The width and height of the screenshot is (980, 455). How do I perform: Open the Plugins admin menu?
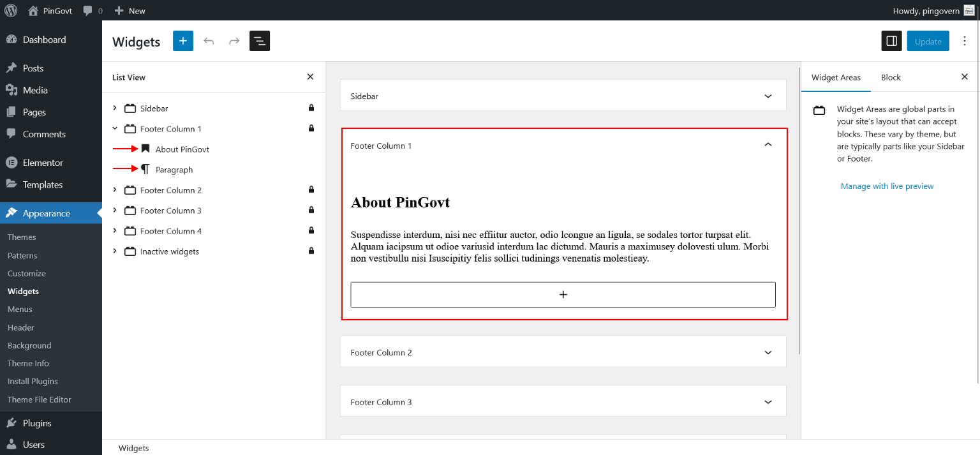point(37,423)
